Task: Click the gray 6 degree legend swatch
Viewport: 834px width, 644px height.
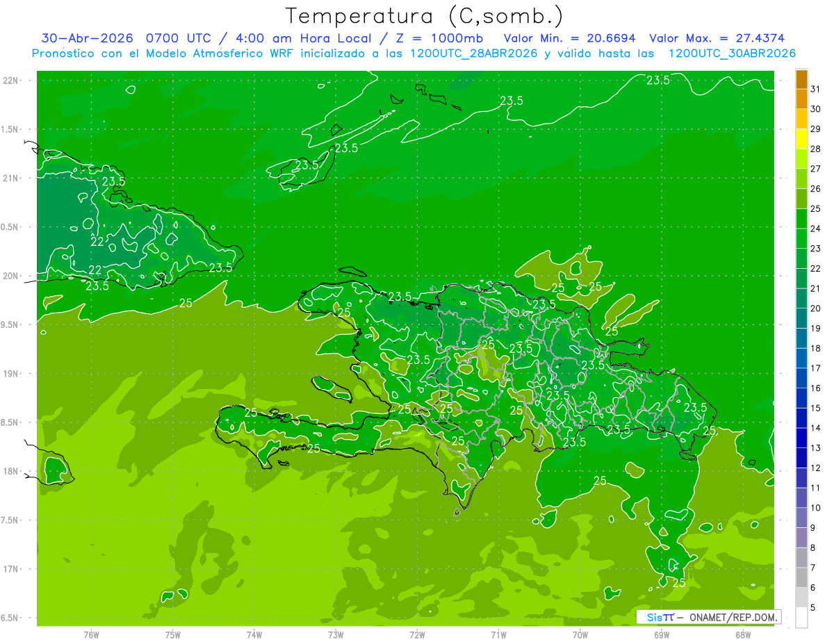Action: tap(801, 577)
